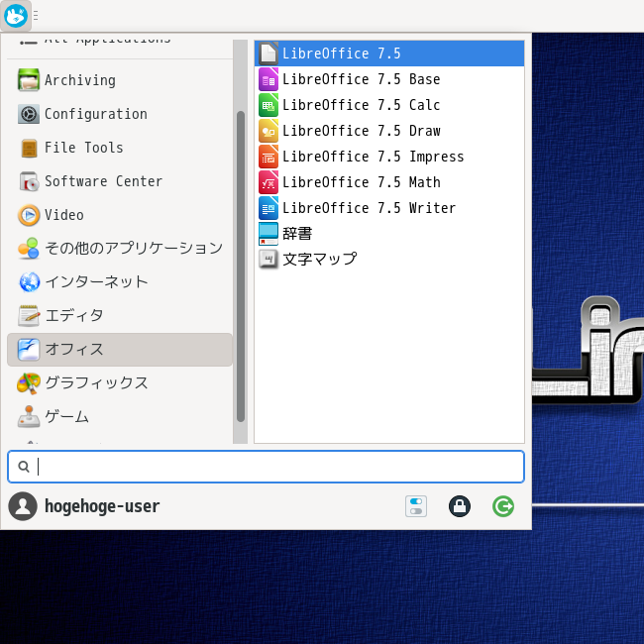Select the Video category

pyautogui.click(x=120, y=215)
